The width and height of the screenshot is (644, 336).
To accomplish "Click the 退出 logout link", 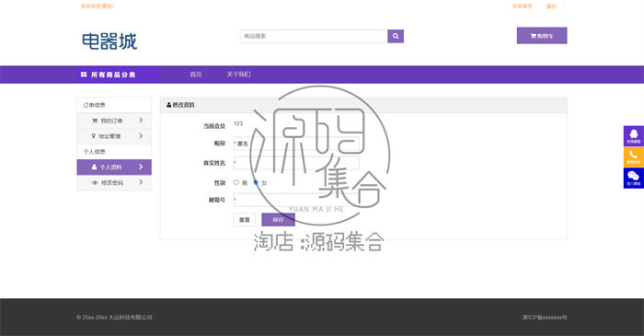I will point(551,6).
